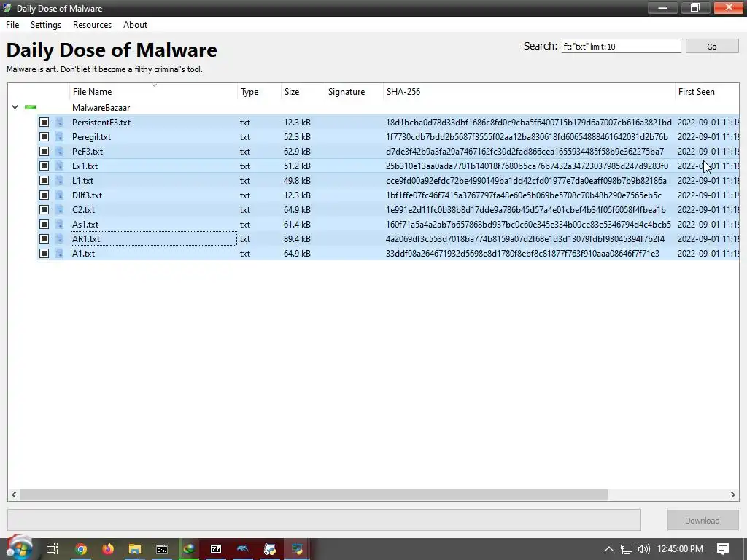The image size is (747, 560).
Task: Click the green MalwareBazaar source icon
Action: click(31, 107)
